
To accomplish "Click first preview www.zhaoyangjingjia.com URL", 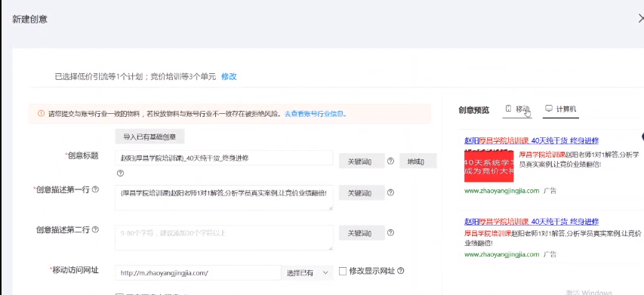I will (501, 191).
